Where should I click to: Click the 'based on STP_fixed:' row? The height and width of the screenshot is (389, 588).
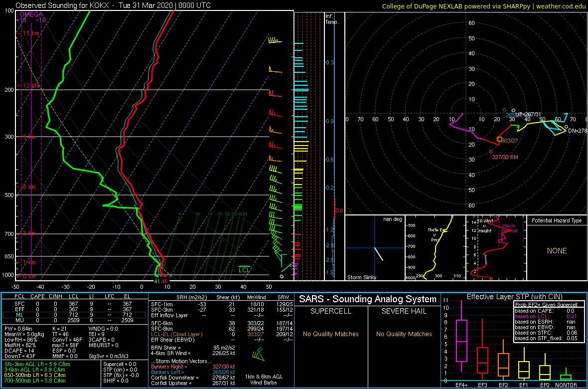[547, 338]
